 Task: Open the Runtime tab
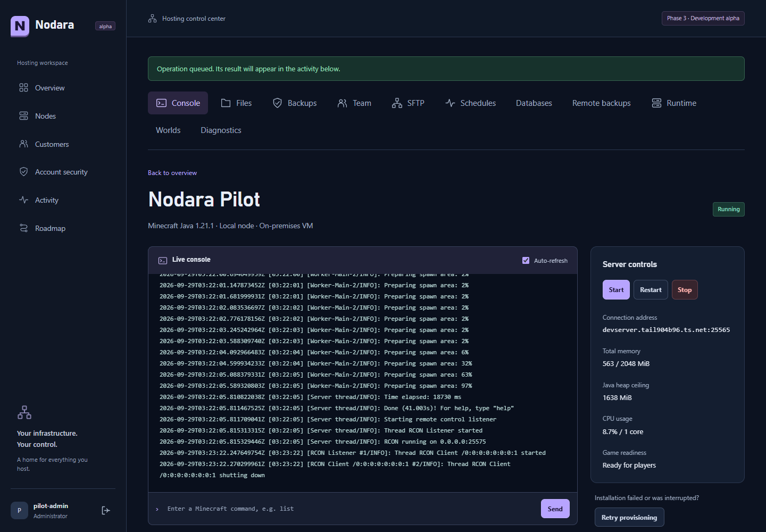pyautogui.click(x=674, y=103)
